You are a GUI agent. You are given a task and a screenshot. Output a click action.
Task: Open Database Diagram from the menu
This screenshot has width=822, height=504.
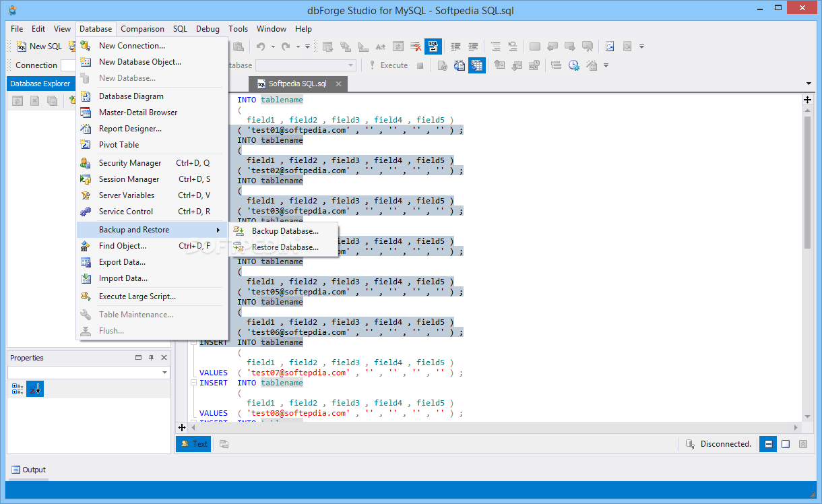152,96
